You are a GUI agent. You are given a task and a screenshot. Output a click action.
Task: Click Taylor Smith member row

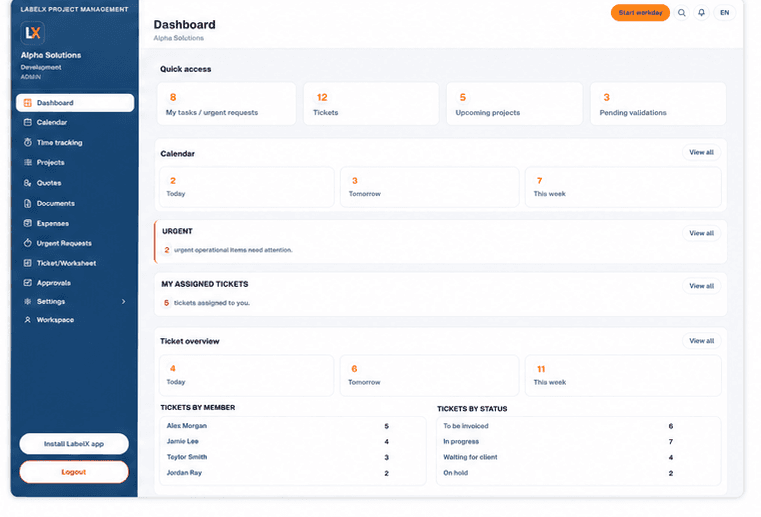point(293,457)
